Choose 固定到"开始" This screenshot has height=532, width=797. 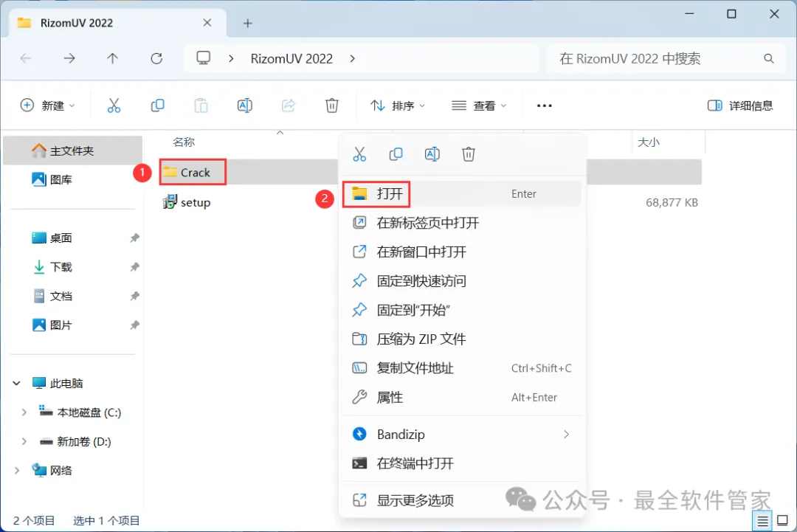(461, 310)
